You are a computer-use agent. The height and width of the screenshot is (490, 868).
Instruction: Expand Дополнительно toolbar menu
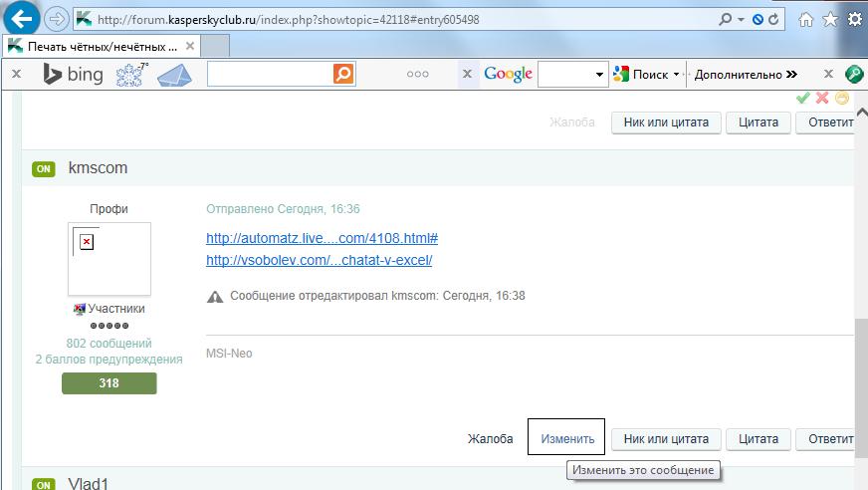746,74
